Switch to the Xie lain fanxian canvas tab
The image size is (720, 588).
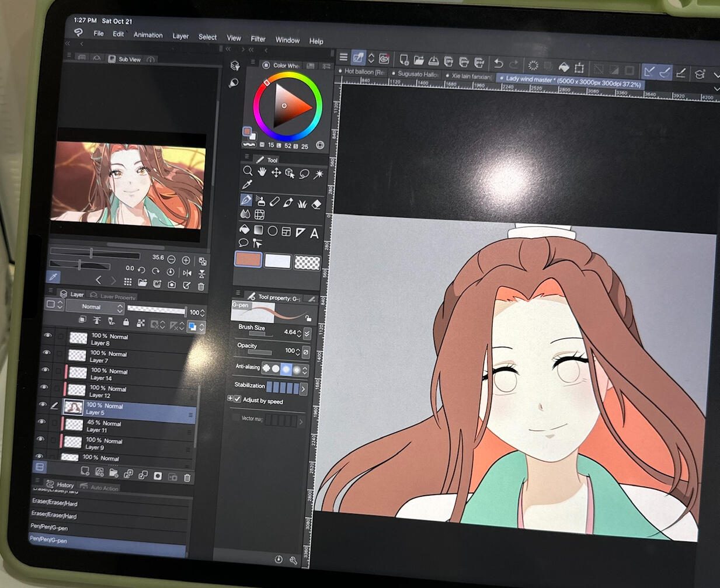pyautogui.click(x=471, y=76)
